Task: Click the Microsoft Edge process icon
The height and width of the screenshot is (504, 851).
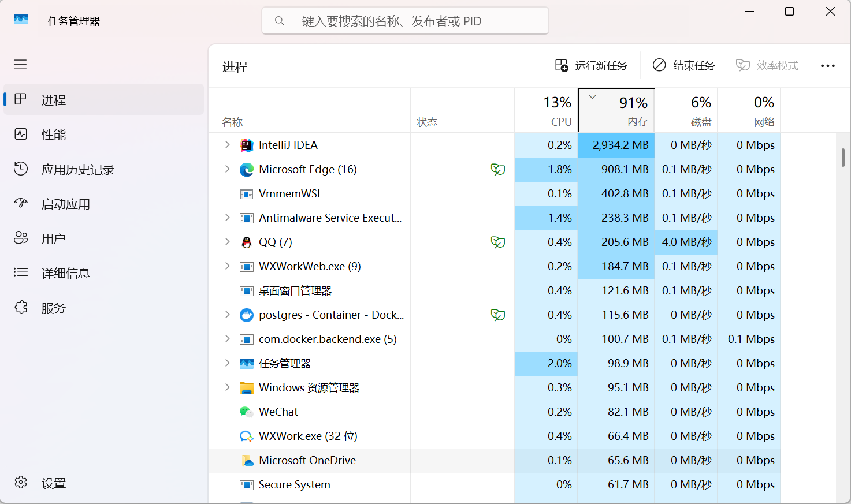Action: pos(247,170)
